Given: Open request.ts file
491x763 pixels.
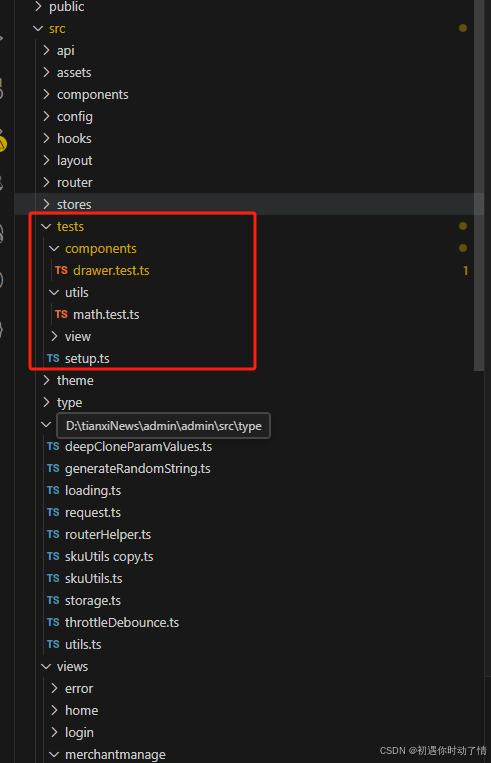Looking at the screenshot, I should click(x=93, y=512).
